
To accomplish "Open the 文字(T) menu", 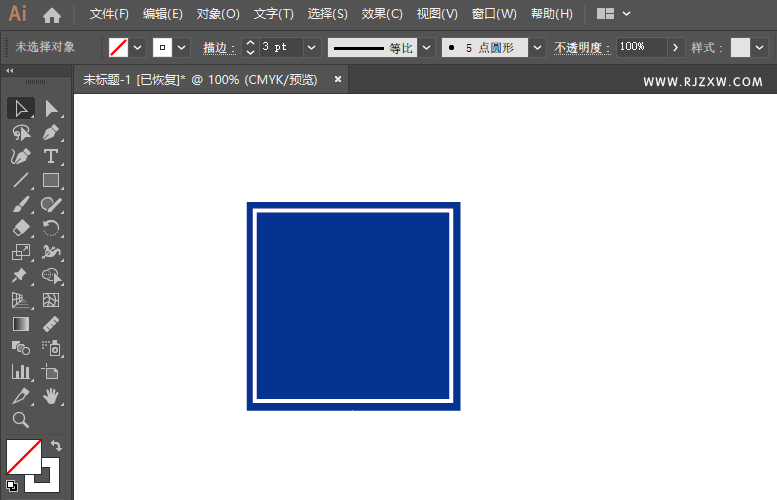I will coord(274,14).
